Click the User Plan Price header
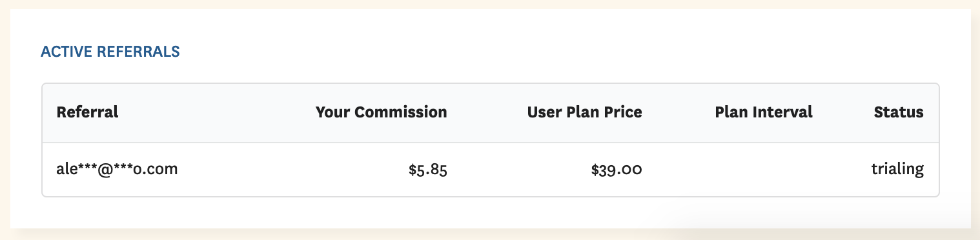The width and height of the screenshot is (980, 240). 584,112
